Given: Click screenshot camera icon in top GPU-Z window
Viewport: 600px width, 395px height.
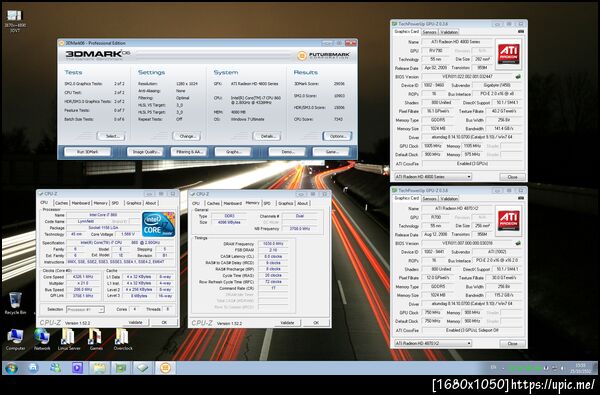Looking at the screenshot, I should pyautogui.click(x=520, y=31).
